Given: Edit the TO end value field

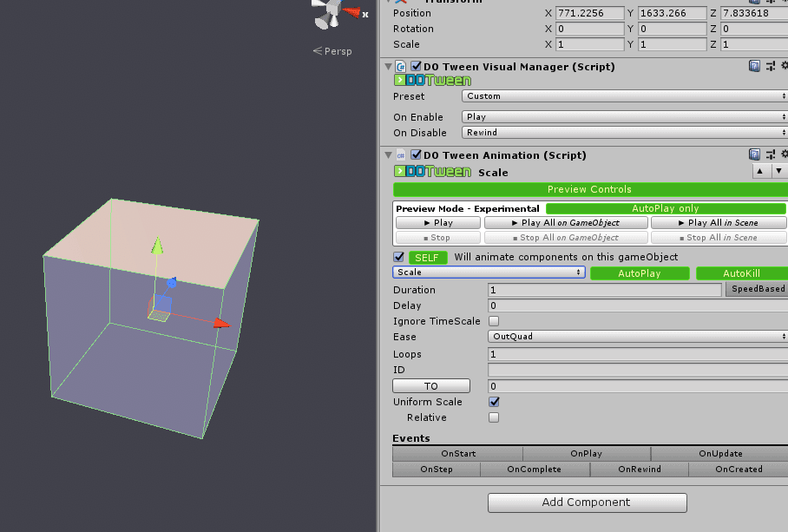Looking at the screenshot, I should point(638,386).
